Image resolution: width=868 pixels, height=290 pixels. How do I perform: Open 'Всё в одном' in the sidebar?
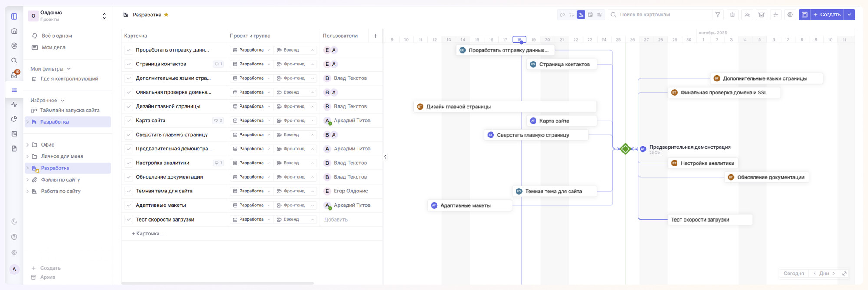pos(56,36)
